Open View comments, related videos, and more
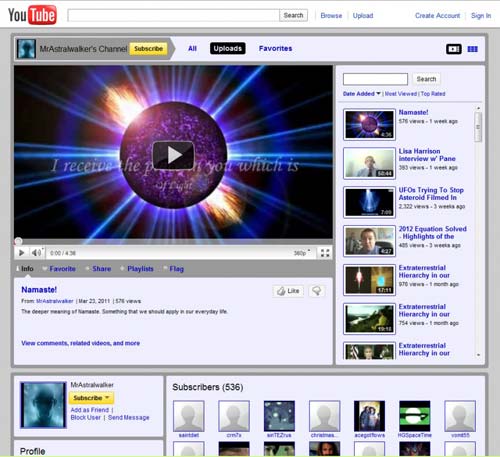This screenshot has width=500, height=457. (x=81, y=343)
